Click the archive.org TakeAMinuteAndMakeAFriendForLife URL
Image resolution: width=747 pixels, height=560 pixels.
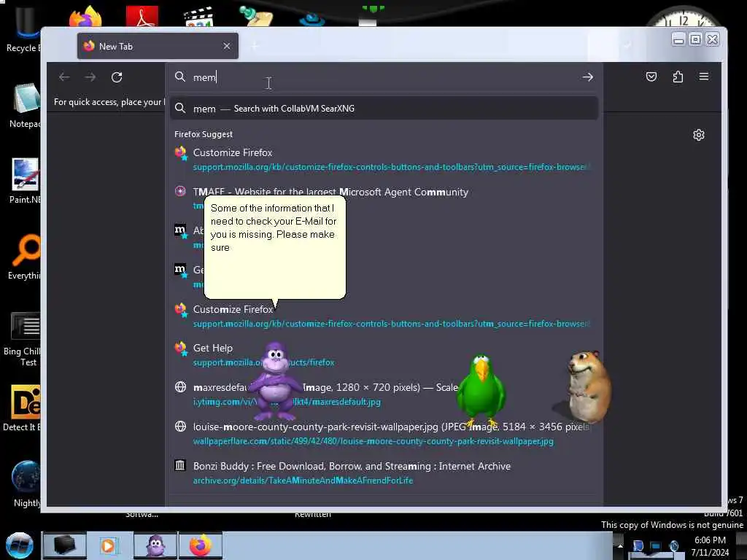click(x=303, y=481)
